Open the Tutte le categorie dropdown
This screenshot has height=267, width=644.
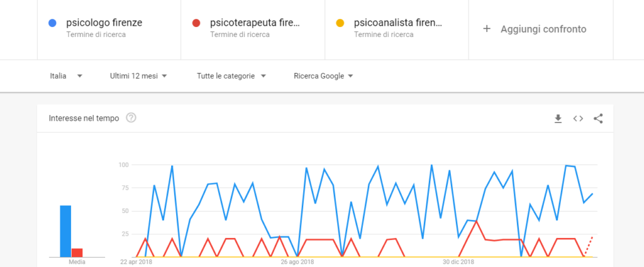[231, 76]
